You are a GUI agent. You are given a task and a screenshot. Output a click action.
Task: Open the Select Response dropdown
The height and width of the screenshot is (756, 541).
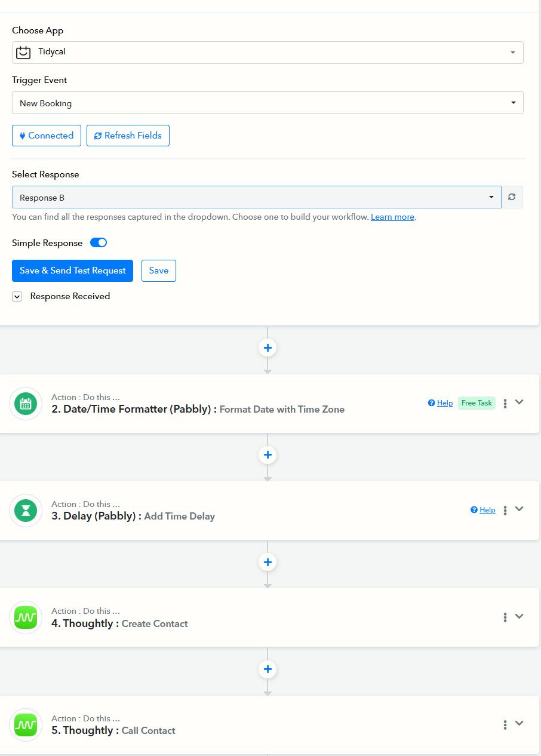tap(257, 197)
